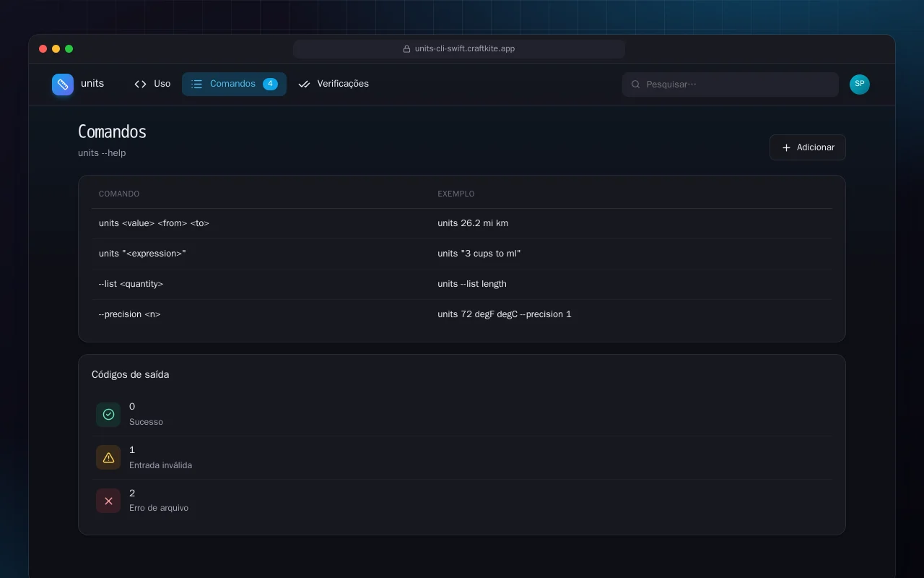Click example 'units 26.2 mi km'
Image resolution: width=924 pixels, height=578 pixels.
(473, 223)
